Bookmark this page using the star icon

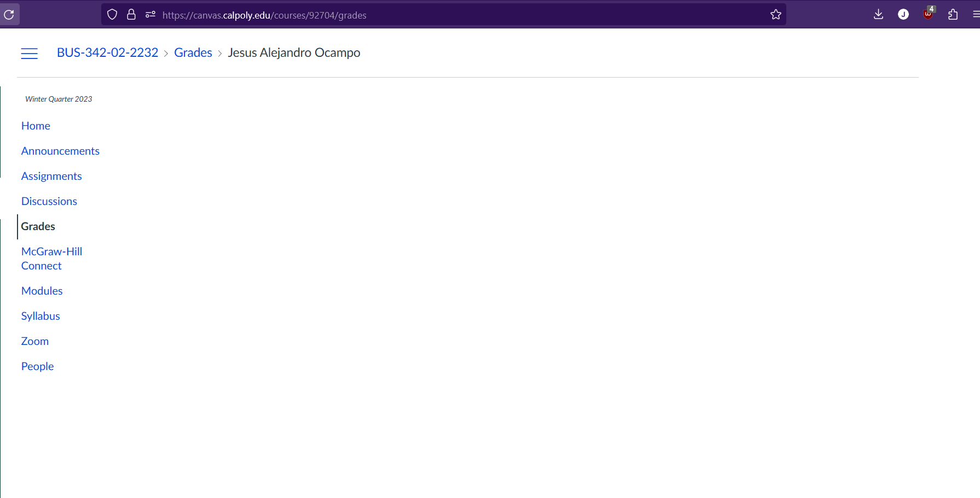tap(775, 15)
